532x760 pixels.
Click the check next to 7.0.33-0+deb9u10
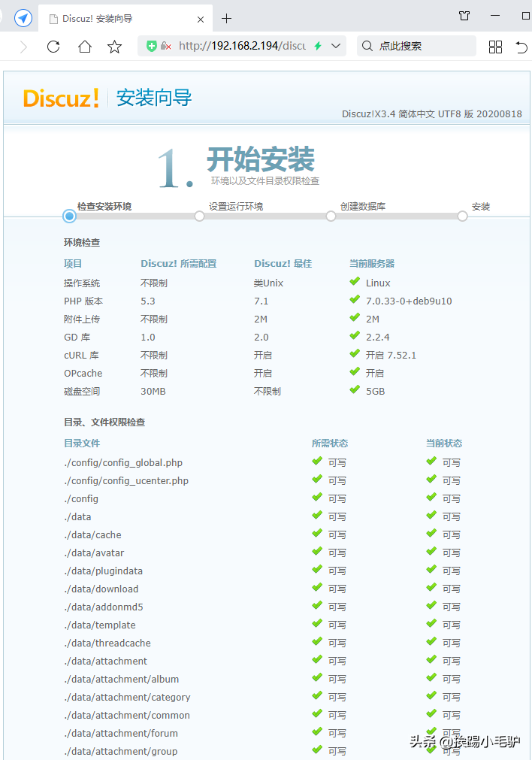tap(355, 299)
